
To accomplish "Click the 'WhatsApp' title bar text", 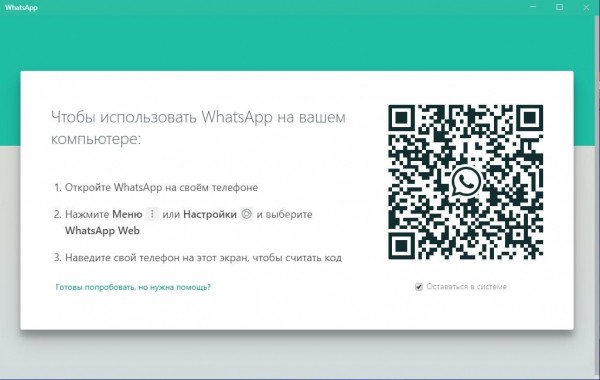I will pos(21,7).
